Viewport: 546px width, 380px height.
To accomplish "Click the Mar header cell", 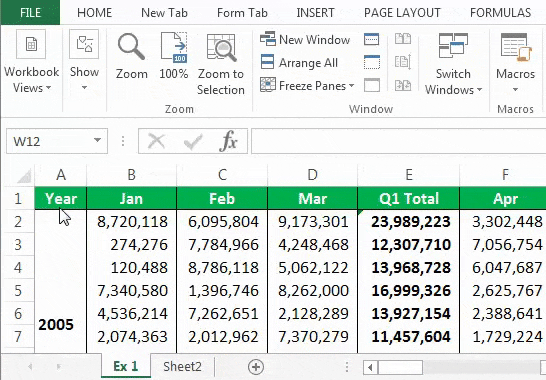I will pyautogui.click(x=312, y=199).
